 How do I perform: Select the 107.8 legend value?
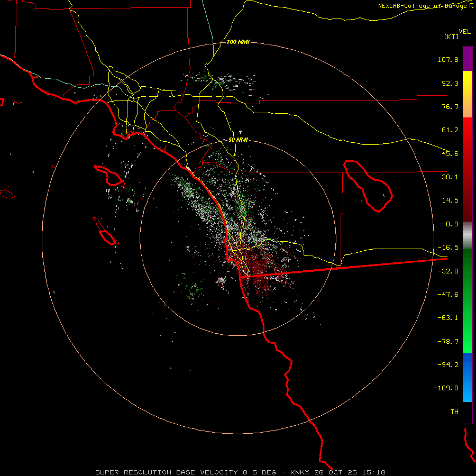tap(448, 59)
